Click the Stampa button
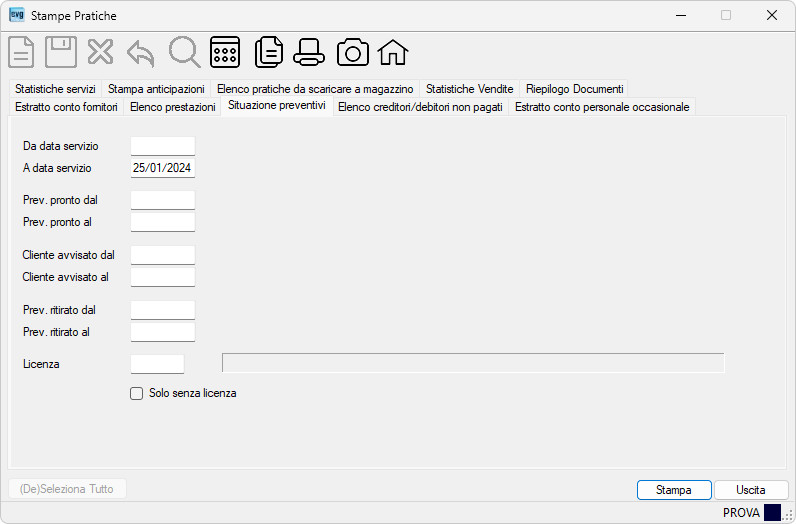This screenshot has height=524, width=796. (x=674, y=490)
